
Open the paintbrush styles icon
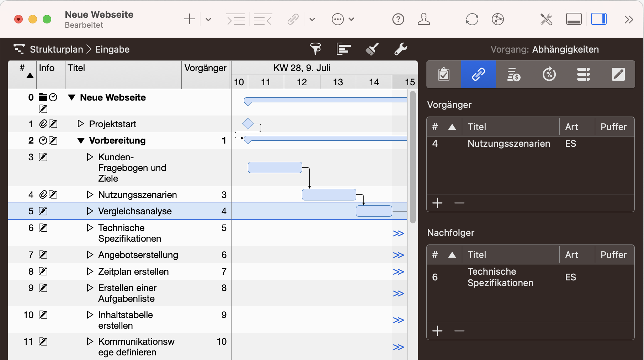point(372,49)
